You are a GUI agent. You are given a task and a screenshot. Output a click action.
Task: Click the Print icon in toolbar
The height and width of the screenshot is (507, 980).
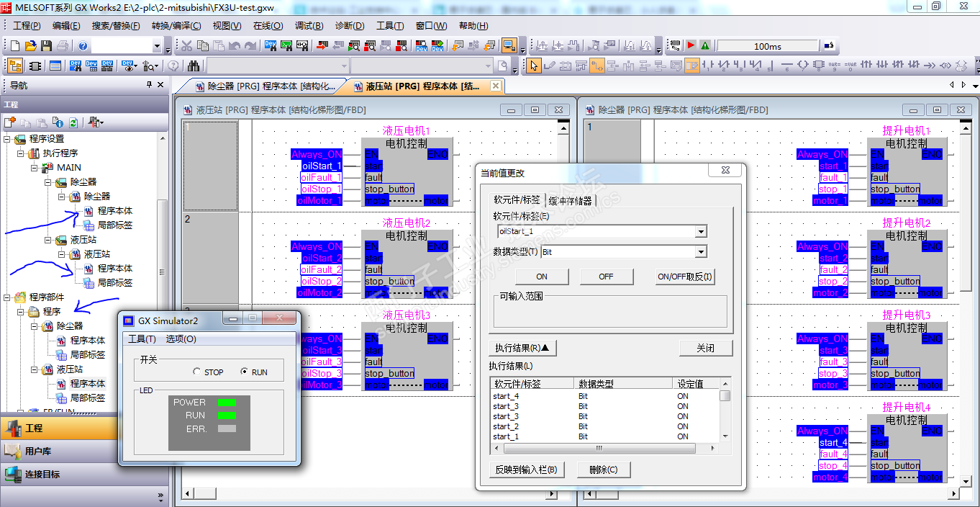point(62,46)
